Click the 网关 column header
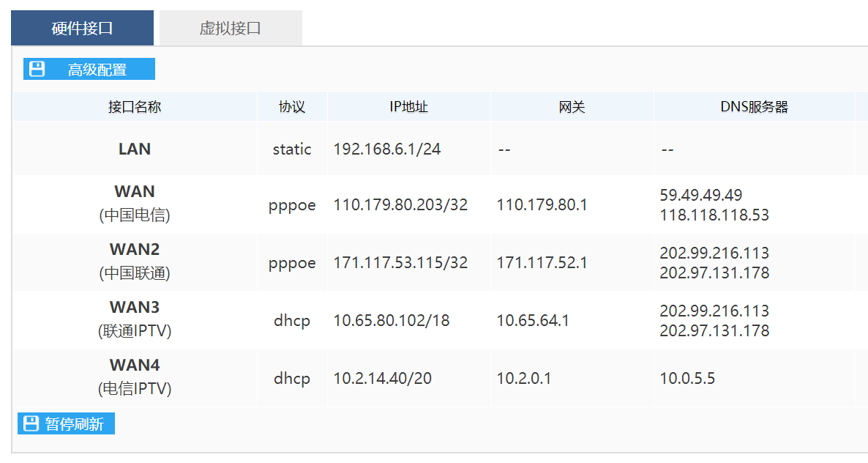Screen dimensions: 868x463 point(572,107)
